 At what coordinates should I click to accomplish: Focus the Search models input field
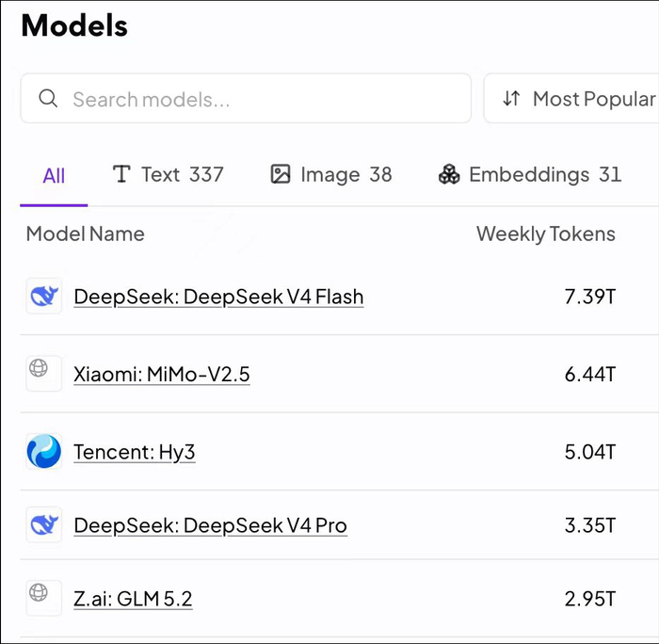[246, 98]
